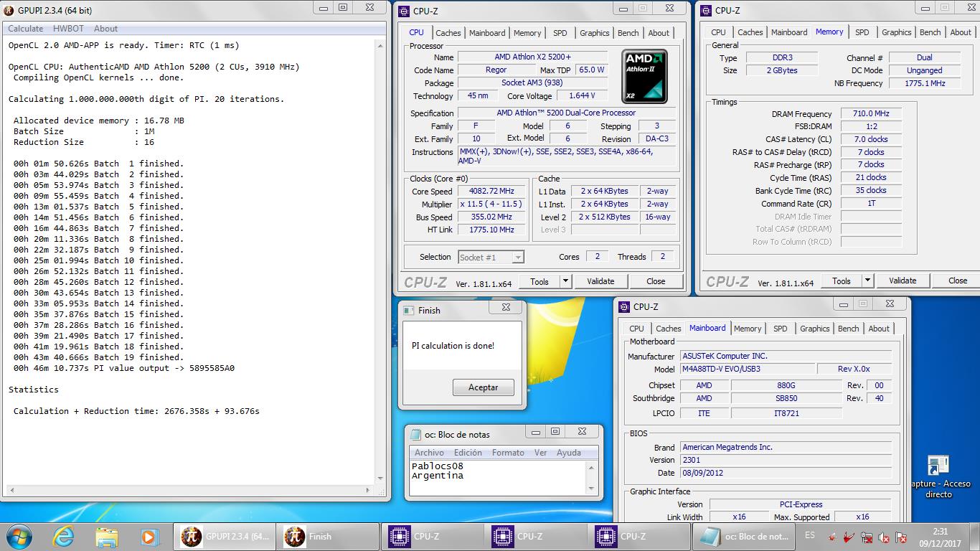Click Batch 10 finished line in GPUPI
Screen dimensions: 980x551
(x=99, y=260)
